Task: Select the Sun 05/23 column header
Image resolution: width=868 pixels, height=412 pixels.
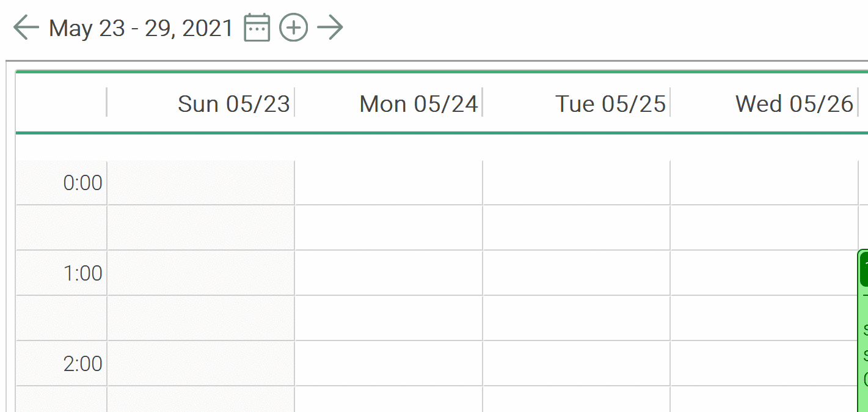Action: (233, 104)
